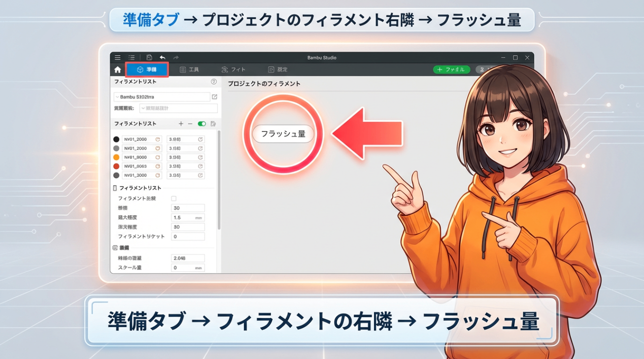Click the green + ファイル button
This screenshot has width=644, height=359.
tap(451, 70)
